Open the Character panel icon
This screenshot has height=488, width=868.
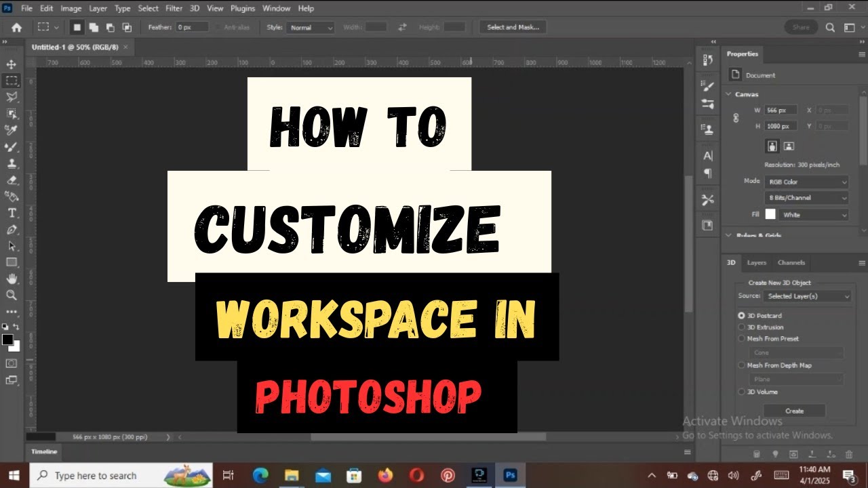coord(708,155)
